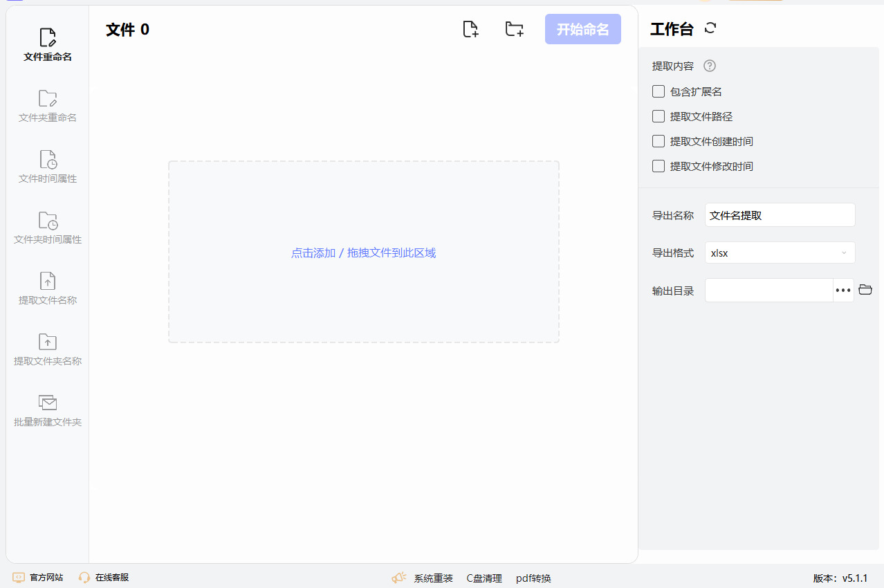The height and width of the screenshot is (588, 884).
Task: Open 文件时间属性 sidebar tool
Action: point(48,167)
